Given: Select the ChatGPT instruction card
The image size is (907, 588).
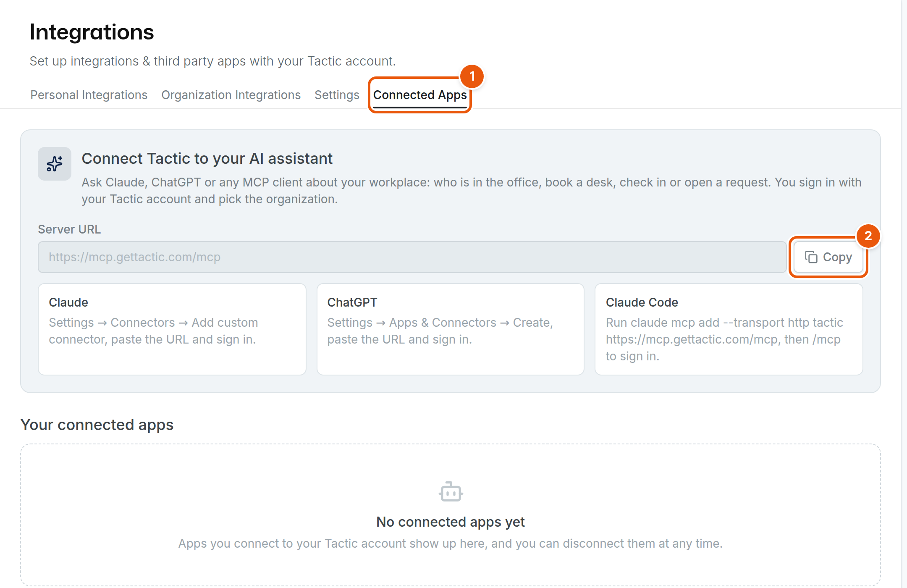Looking at the screenshot, I should pos(451,329).
